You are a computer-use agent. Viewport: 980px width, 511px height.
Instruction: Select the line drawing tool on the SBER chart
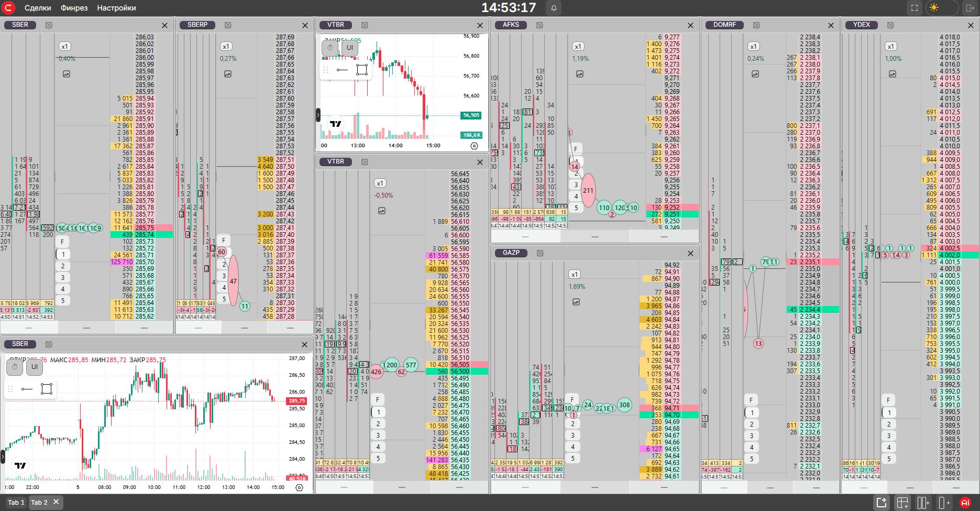pos(27,389)
